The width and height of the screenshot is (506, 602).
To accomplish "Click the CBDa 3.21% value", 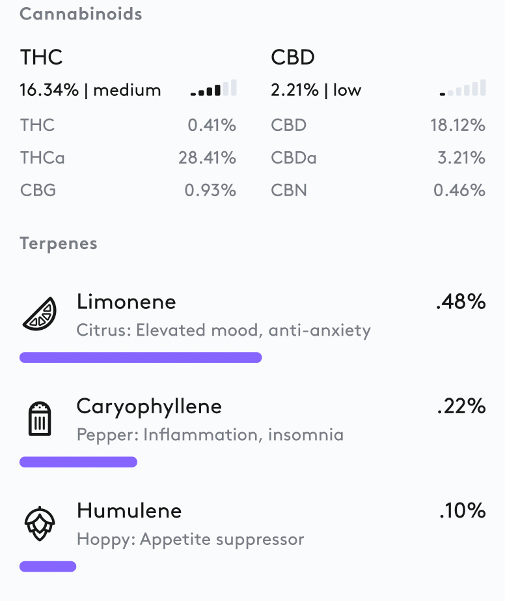I will point(461,158).
